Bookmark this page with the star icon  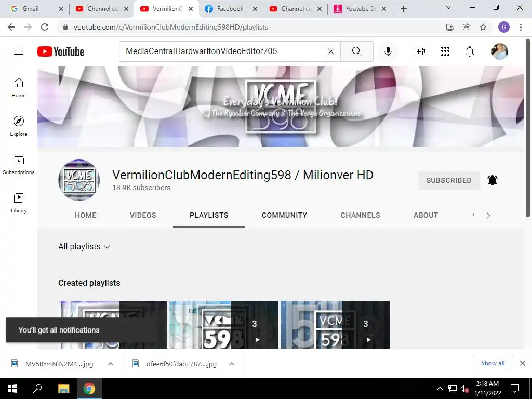(483, 27)
